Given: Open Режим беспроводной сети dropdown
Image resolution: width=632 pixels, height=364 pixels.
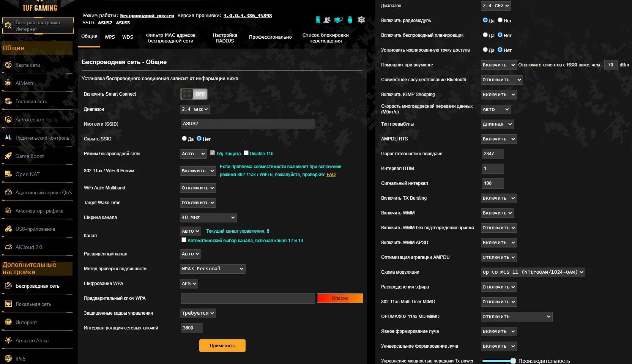Looking at the screenshot, I should pyautogui.click(x=193, y=154).
